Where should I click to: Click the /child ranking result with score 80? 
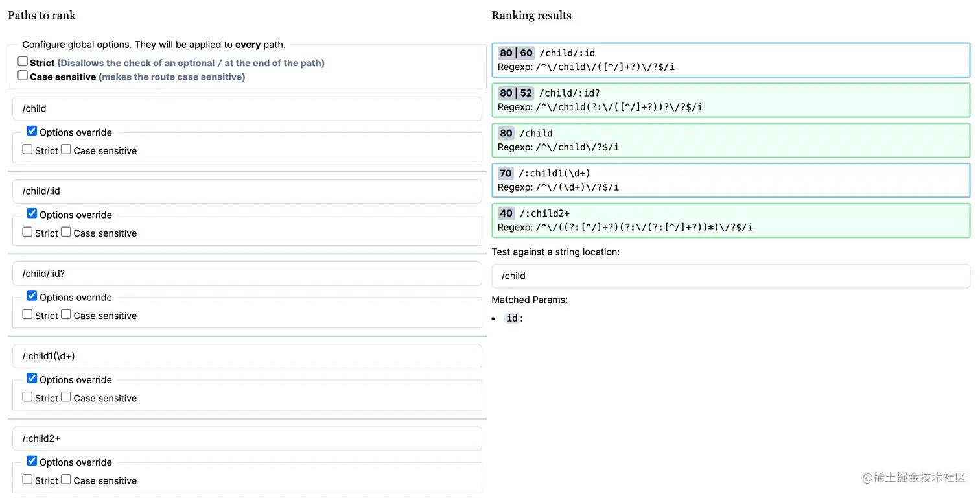[730, 140]
